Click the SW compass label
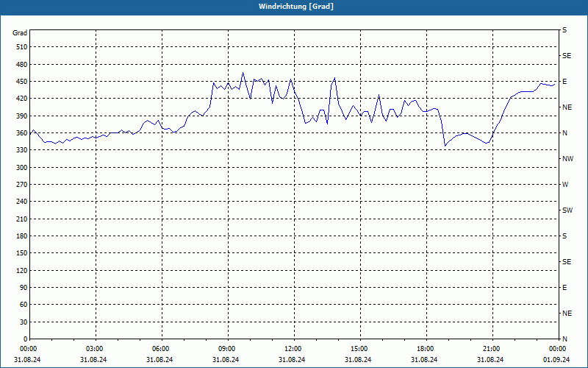This screenshot has height=368, width=588. [567, 210]
